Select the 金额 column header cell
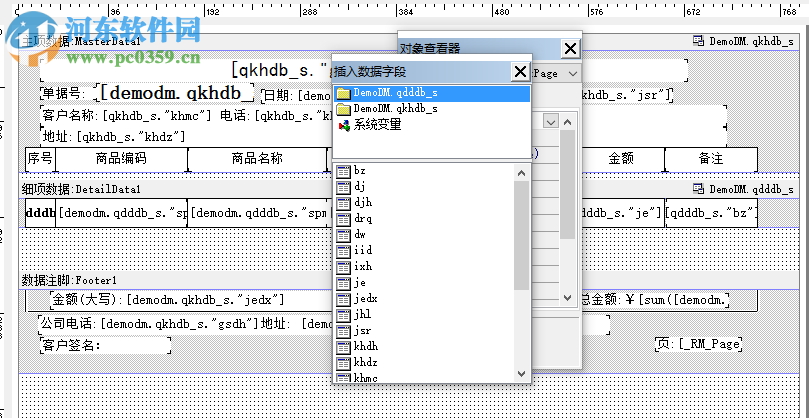The width and height of the screenshot is (809, 418). [x=621, y=159]
